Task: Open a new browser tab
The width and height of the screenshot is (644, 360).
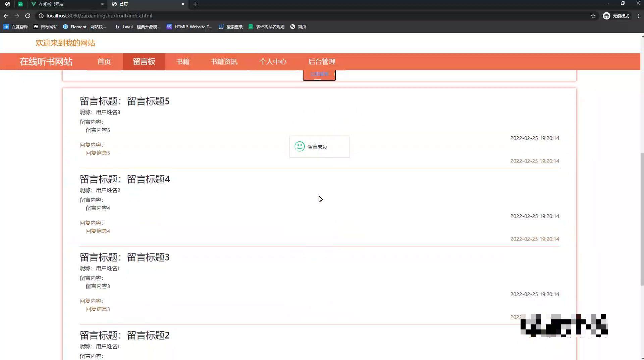Action: (x=196, y=4)
